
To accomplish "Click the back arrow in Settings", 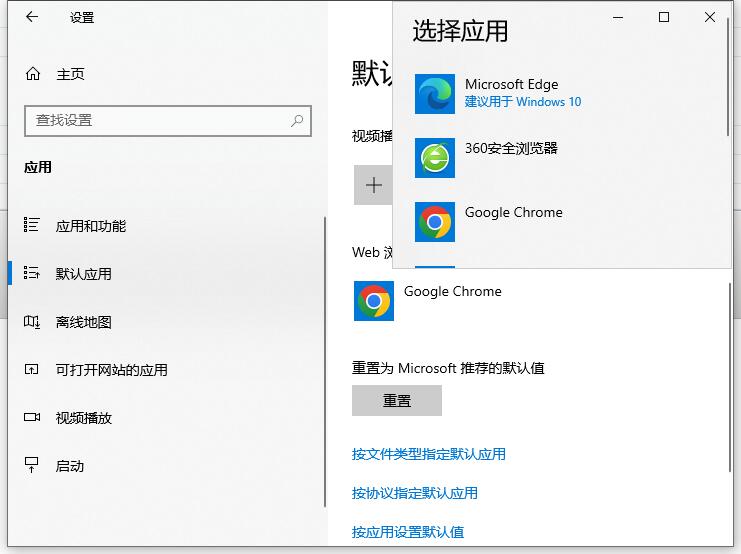I will [x=32, y=17].
